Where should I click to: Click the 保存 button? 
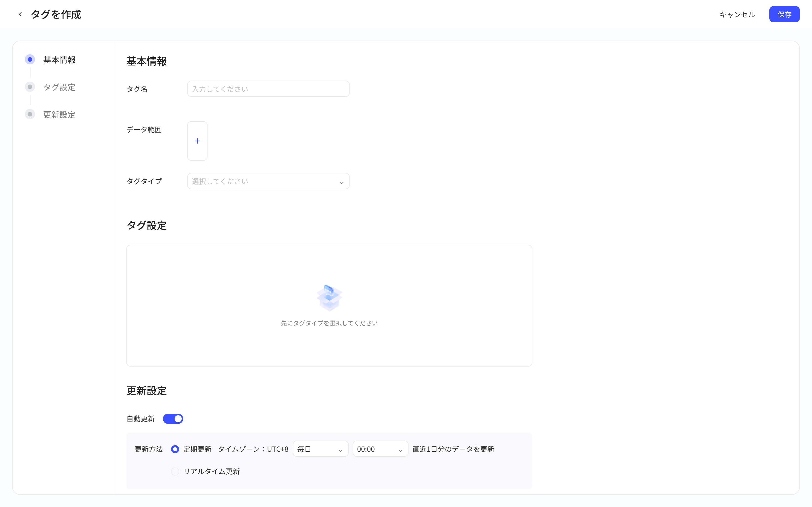784,14
